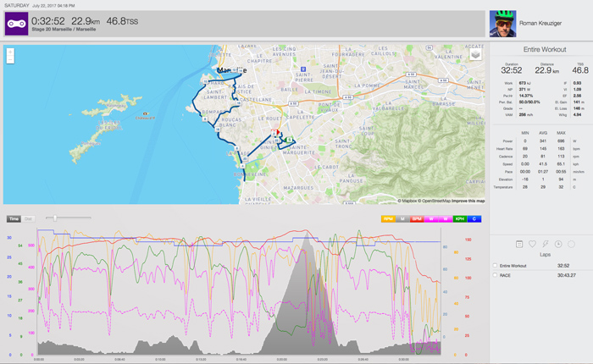
Task: Click the El. Gain 141 m value
Action: (577, 102)
